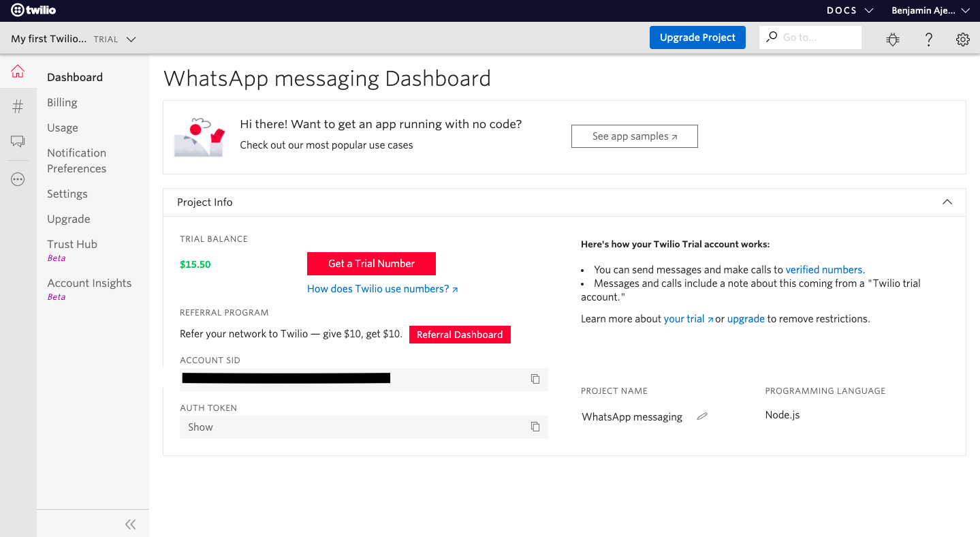
Task: Collapse the Project Info panel
Action: click(x=947, y=202)
